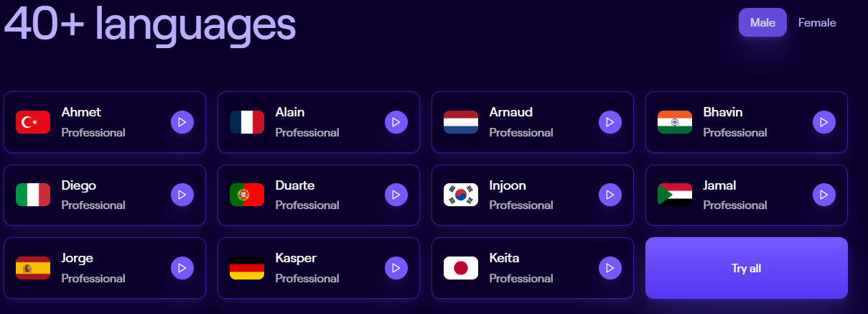Switch to the Male voices toggle

tap(762, 22)
